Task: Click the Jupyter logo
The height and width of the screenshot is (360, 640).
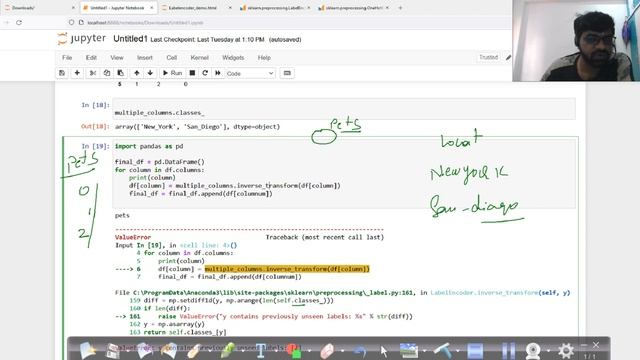Action: pyautogui.click(x=82, y=39)
